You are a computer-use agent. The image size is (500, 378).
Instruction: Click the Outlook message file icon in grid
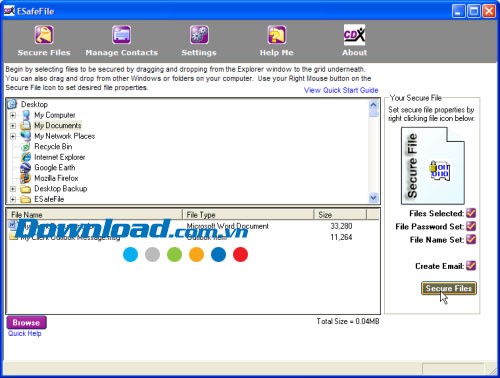pyautogui.click(x=13, y=236)
